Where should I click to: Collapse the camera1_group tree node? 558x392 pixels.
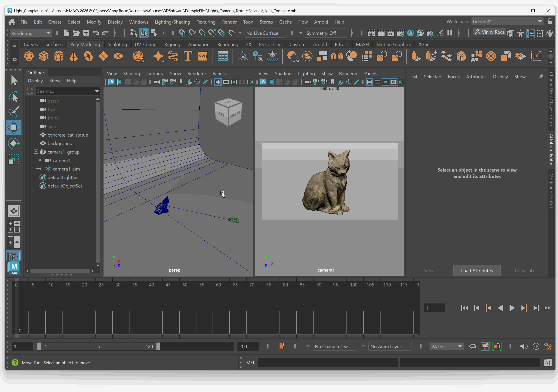coord(36,152)
